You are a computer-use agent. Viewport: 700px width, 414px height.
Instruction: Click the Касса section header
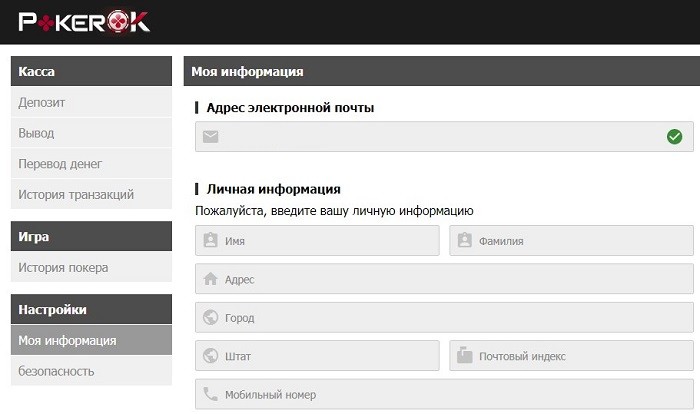point(91,71)
